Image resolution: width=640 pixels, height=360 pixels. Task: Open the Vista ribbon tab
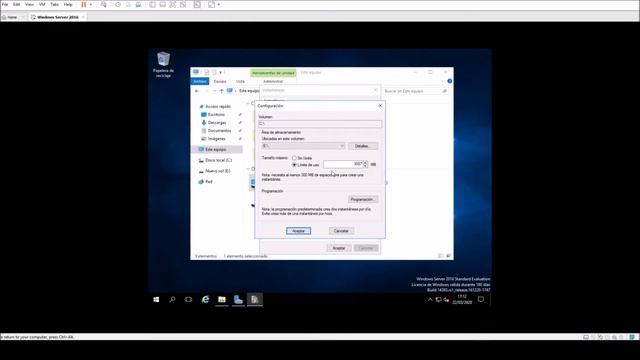[240, 81]
